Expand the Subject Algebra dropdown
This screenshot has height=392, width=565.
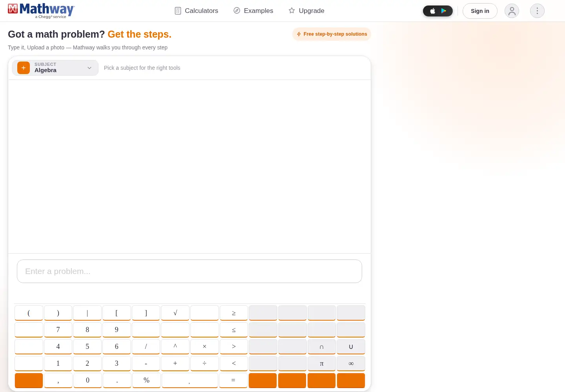55,68
